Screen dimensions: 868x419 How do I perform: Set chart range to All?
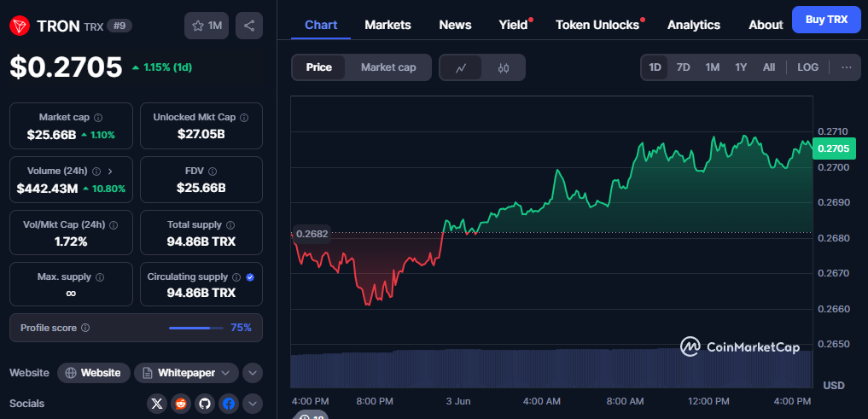pos(769,67)
